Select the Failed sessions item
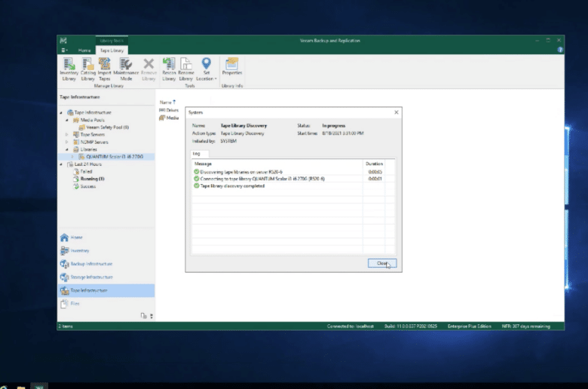The image size is (588, 389). click(x=83, y=171)
